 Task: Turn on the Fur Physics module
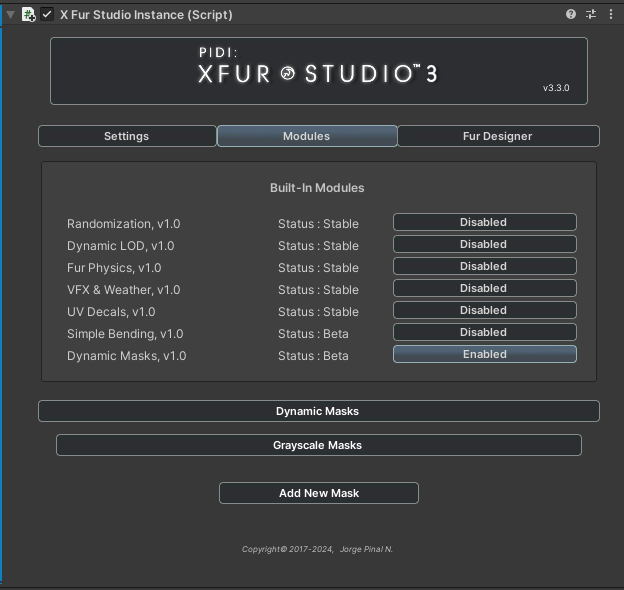coord(484,266)
